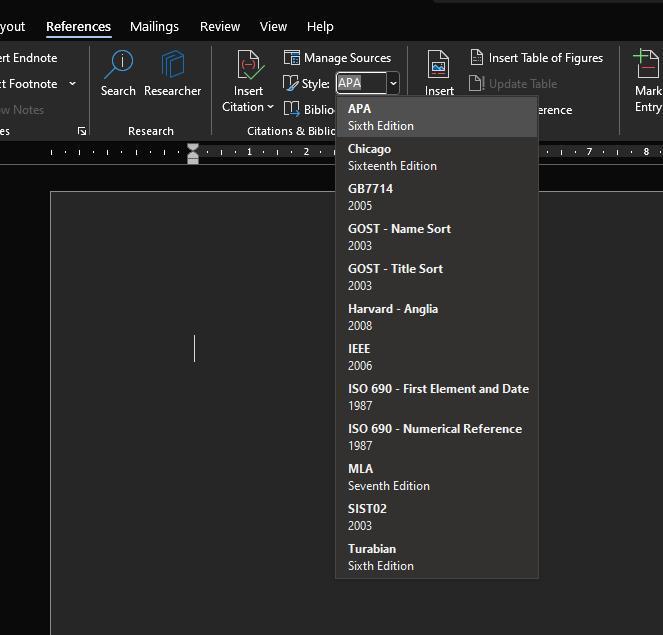The height and width of the screenshot is (635, 663).
Task: Select IEEE 2006 style
Action: (437, 357)
